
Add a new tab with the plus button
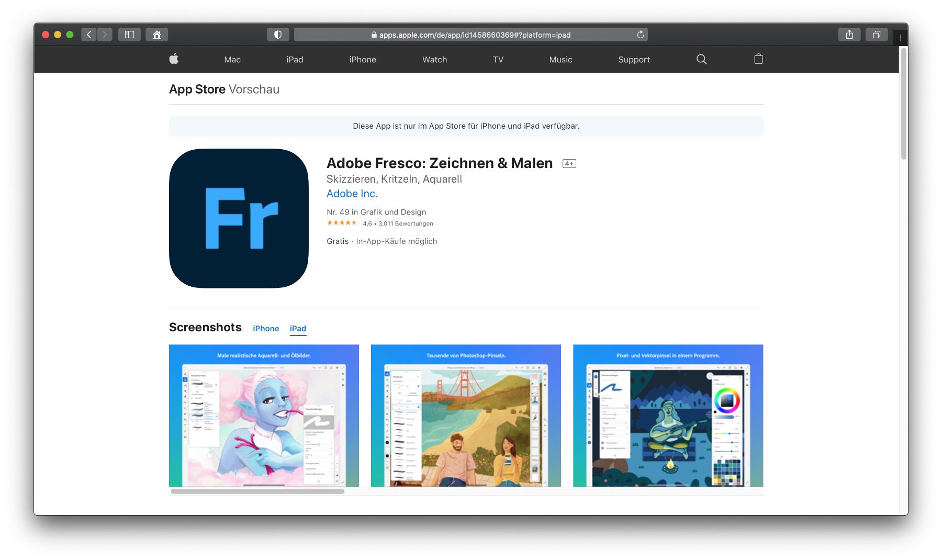[900, 38]
